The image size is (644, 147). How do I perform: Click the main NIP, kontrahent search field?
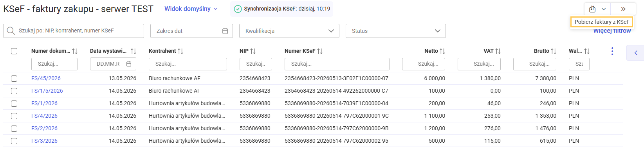[x=74, y=31]
